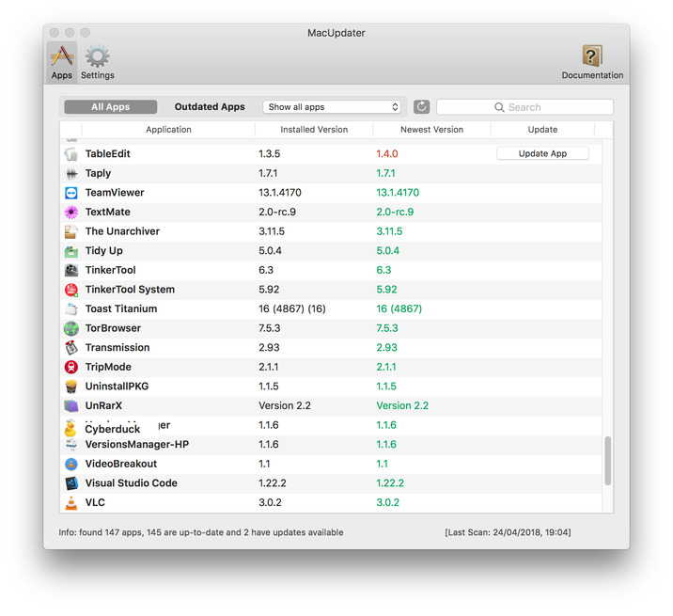Open the Apps toolbar section
This screenshot has width=673, height=616.
(61, 61)
